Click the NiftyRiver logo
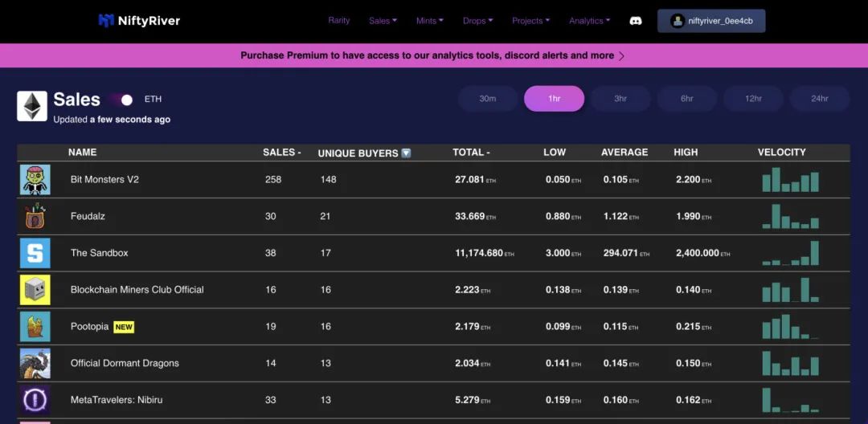 (x=139, y=21)
